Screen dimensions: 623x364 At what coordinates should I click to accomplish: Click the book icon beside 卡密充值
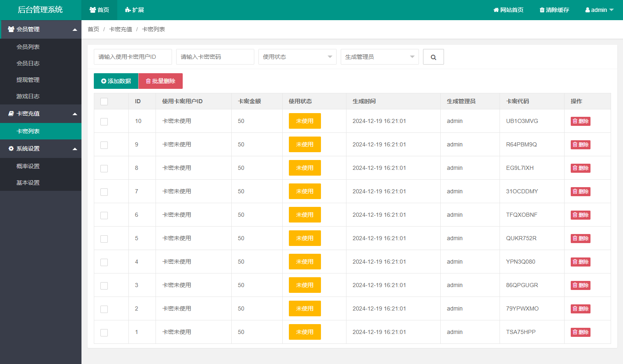[x=10, y=114]
